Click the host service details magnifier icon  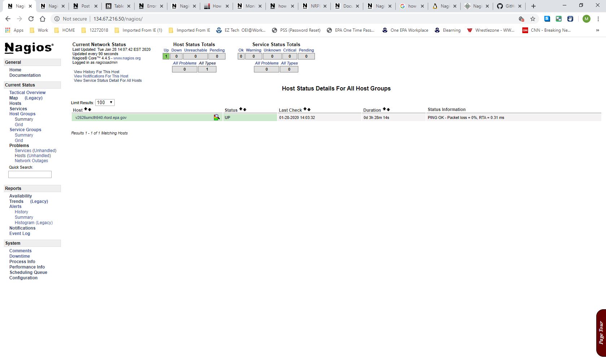click(216, 117)
